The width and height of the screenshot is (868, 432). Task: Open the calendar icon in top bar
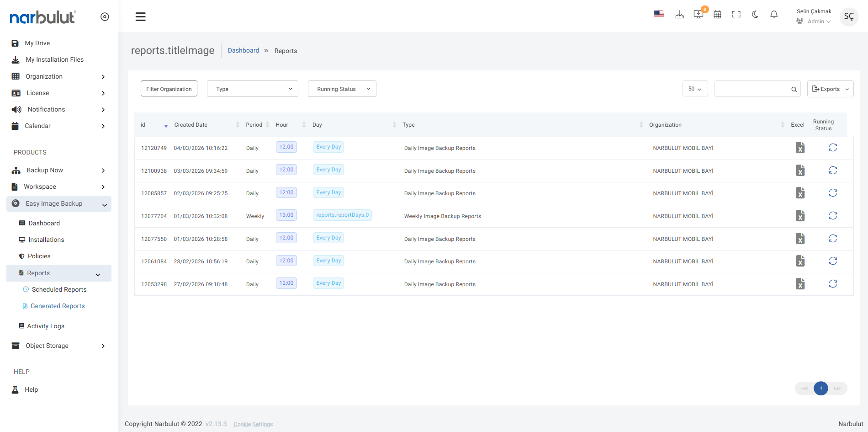717,15
